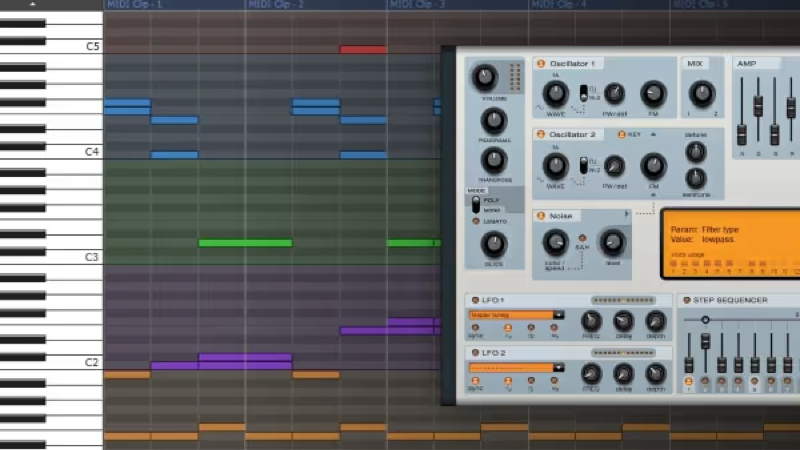Click the step sequencer length slider handle

click(705, 320)
